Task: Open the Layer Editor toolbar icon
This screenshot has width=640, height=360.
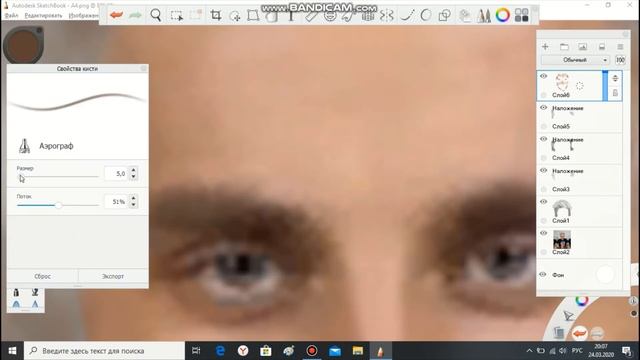Action: point(464,16)
